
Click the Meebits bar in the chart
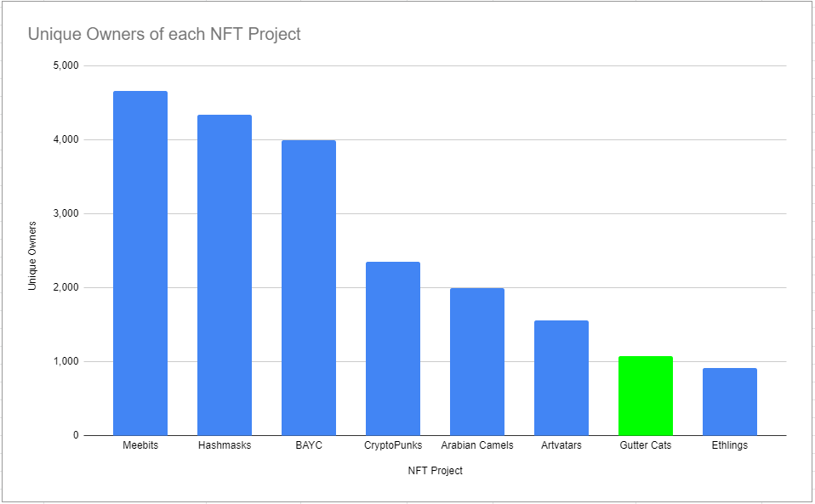tap(140, 263)
